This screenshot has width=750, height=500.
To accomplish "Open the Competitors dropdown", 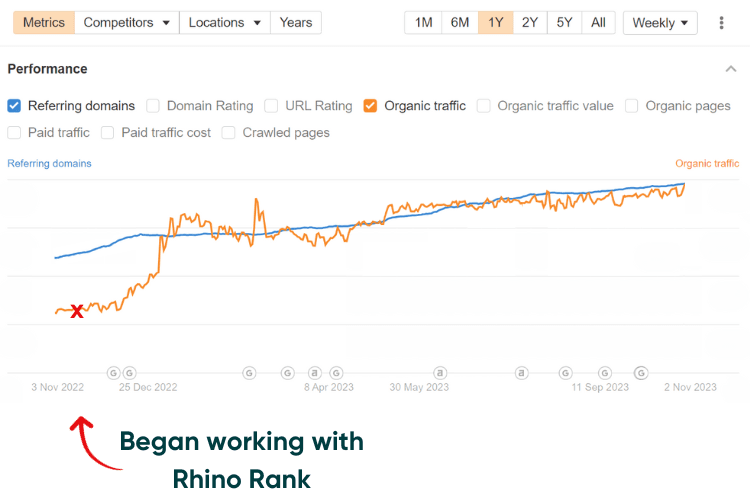I will point(126,22).
